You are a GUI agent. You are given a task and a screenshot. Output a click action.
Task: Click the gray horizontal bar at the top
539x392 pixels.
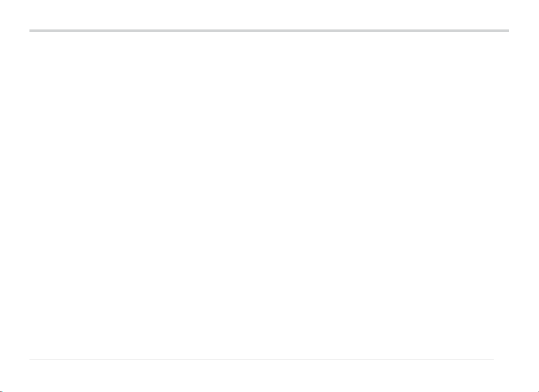tap(269, 31)
